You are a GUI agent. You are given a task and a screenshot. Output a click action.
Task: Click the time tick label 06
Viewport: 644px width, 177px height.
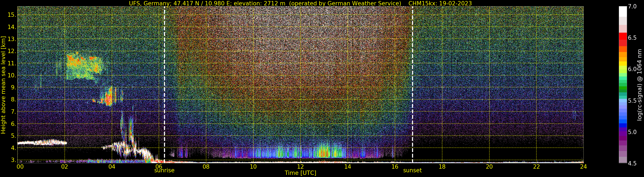pos(159,166)
